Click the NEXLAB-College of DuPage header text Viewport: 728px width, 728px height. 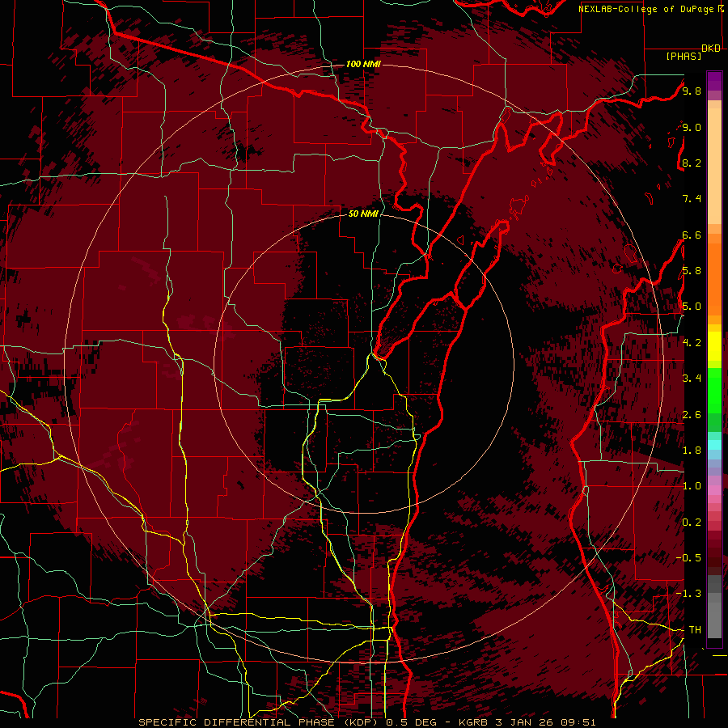pyautogui.click(x=648, y=9)
